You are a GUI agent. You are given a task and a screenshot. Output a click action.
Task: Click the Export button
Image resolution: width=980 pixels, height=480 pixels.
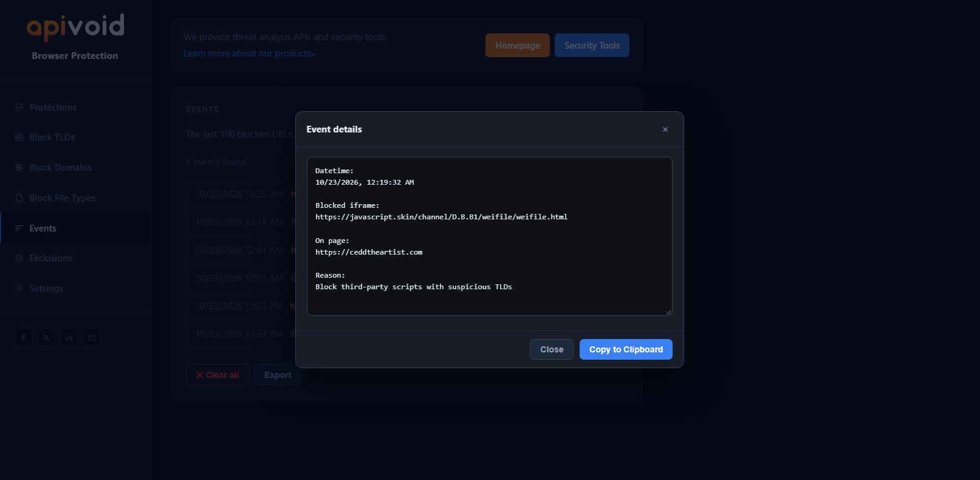[278, 375]
